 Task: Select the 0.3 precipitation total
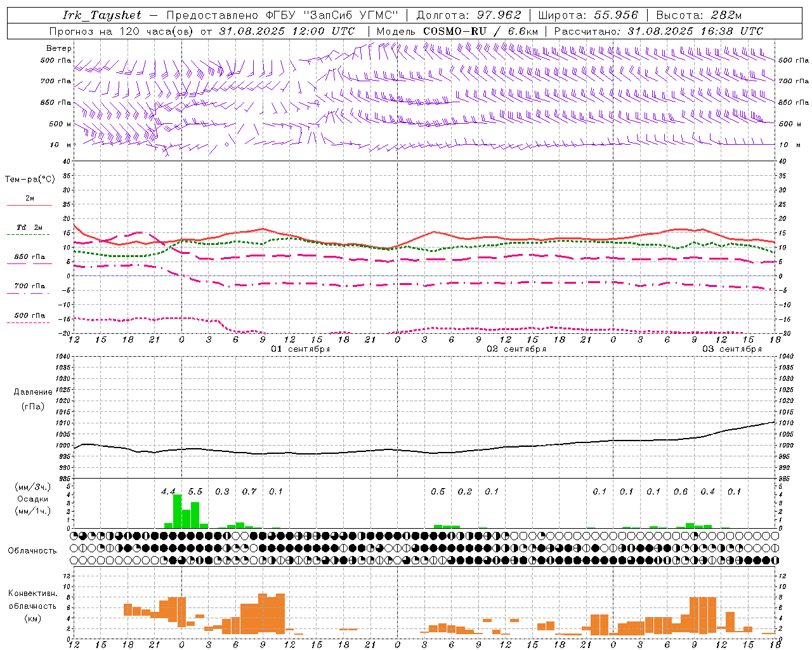222,492
